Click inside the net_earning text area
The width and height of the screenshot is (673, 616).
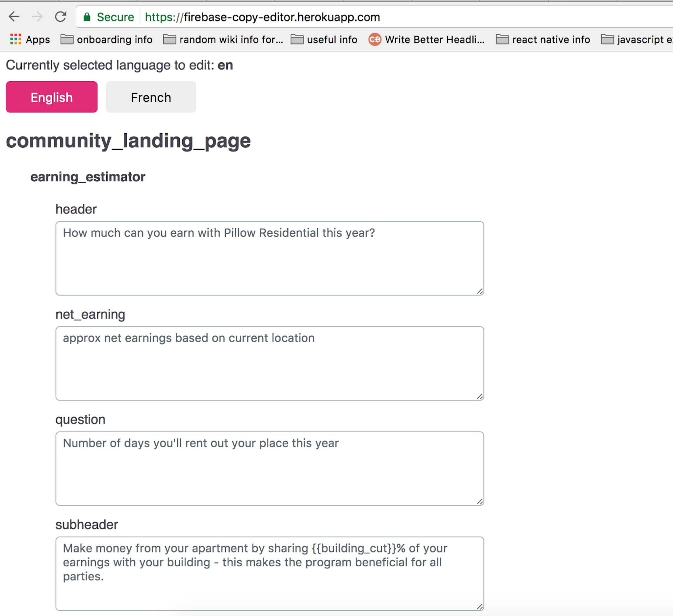[269, 363]
